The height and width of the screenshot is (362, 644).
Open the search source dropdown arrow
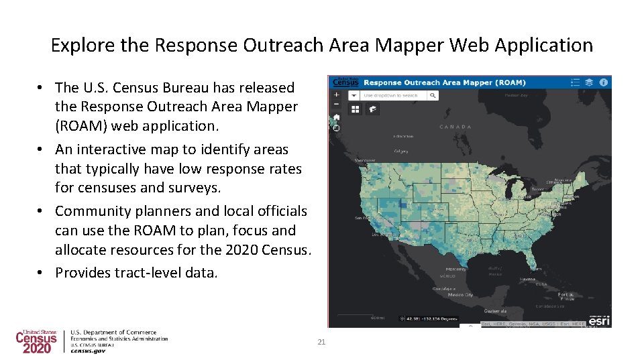[354, 95]
